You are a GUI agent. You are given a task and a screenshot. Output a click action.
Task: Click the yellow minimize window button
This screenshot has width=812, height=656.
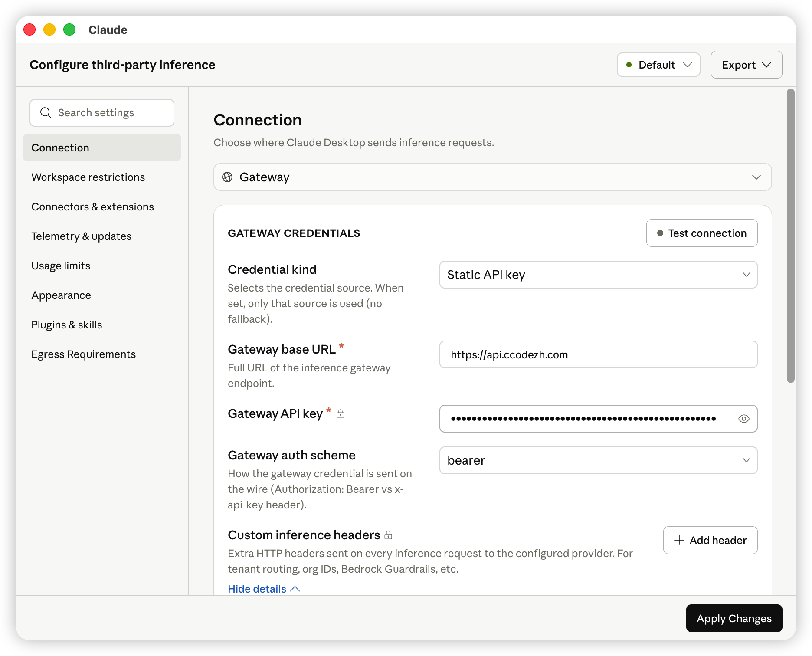pyautogui.click(x=49, y=30)
